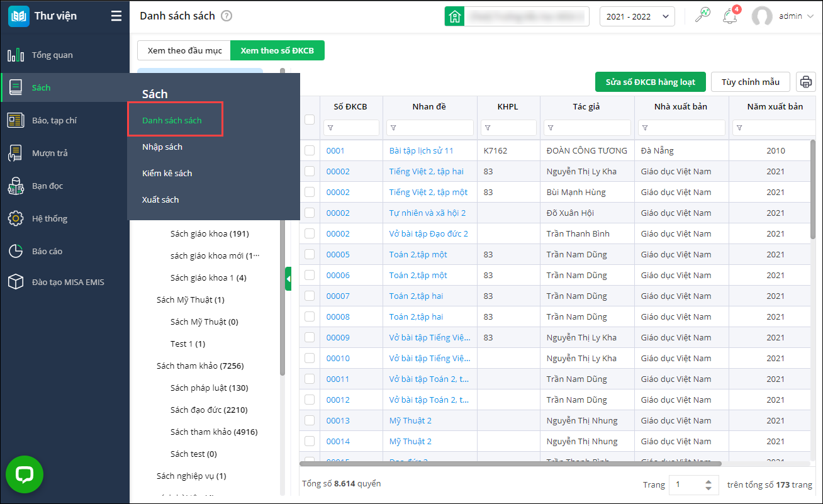Tick the checkbox for row 00005

click(310, 254)
